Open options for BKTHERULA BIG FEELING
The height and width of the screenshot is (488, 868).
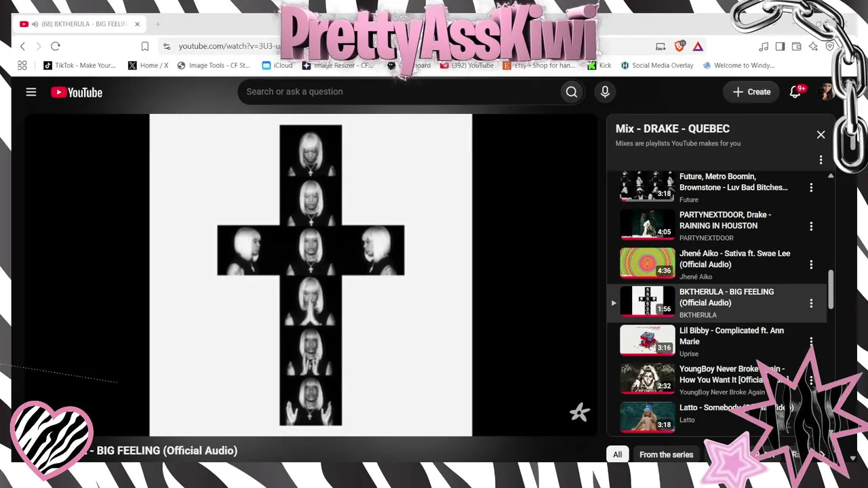[x=811, y=304]
